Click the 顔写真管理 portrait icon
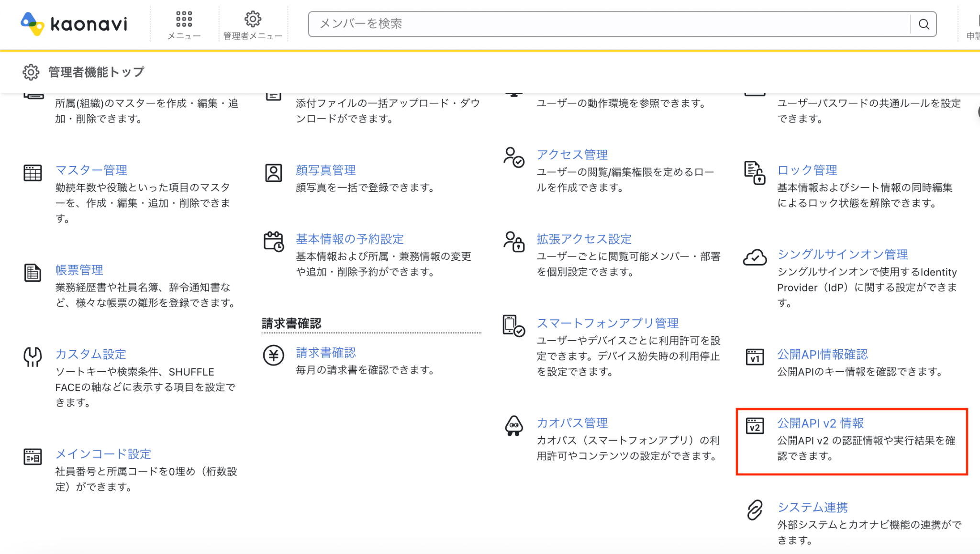The image size is (980, 554). click(x=274, y=173)
